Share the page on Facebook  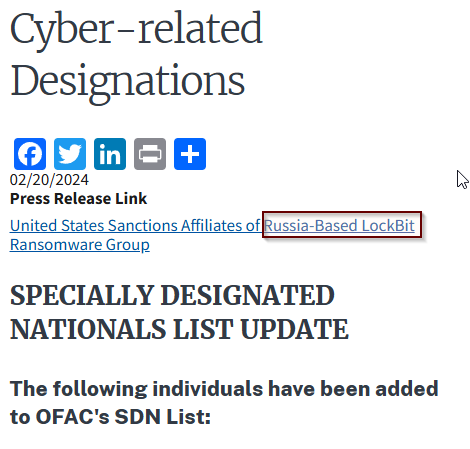click(x=30, y=154)
